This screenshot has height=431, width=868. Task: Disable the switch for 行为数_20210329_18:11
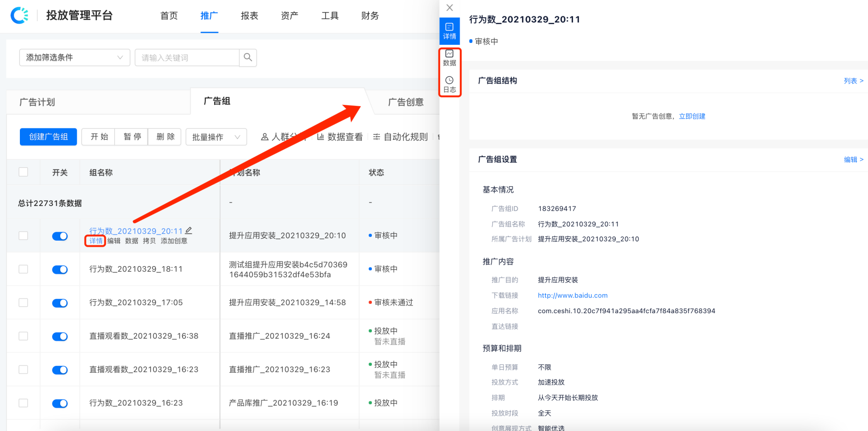point(60,269)
